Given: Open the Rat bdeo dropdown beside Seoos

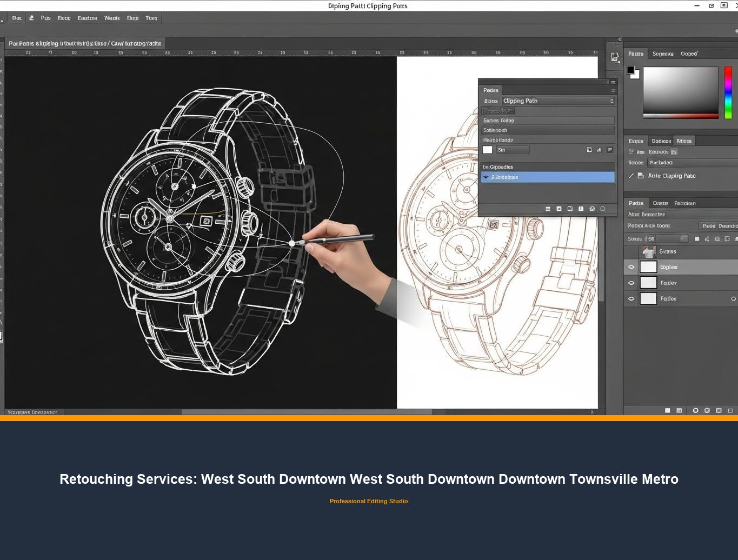Looking at the screenshot, I should click(692, 163).
